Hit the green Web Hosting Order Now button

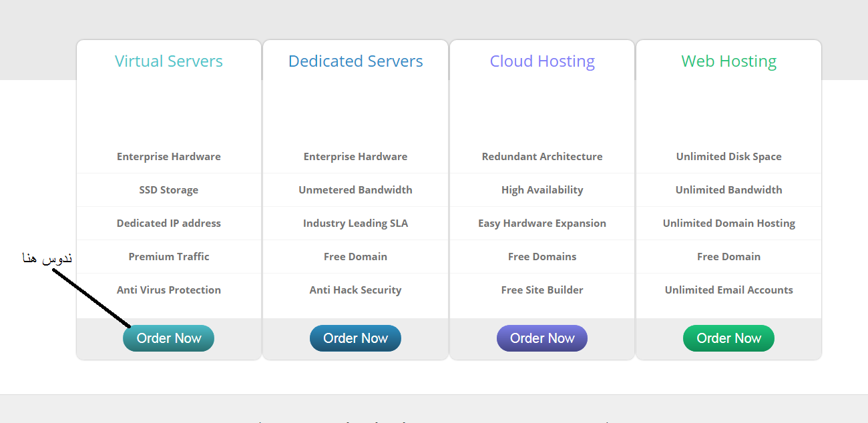pyautogui.click(x=728, y=338)
